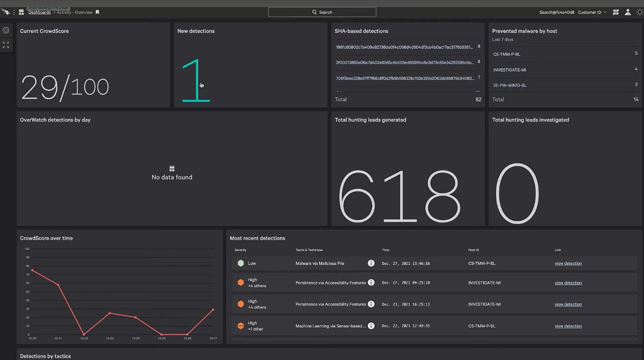Viewport: 644px width, 360px height.
Task: Click the SHA-based detections Total value 82
Action: 479,100
